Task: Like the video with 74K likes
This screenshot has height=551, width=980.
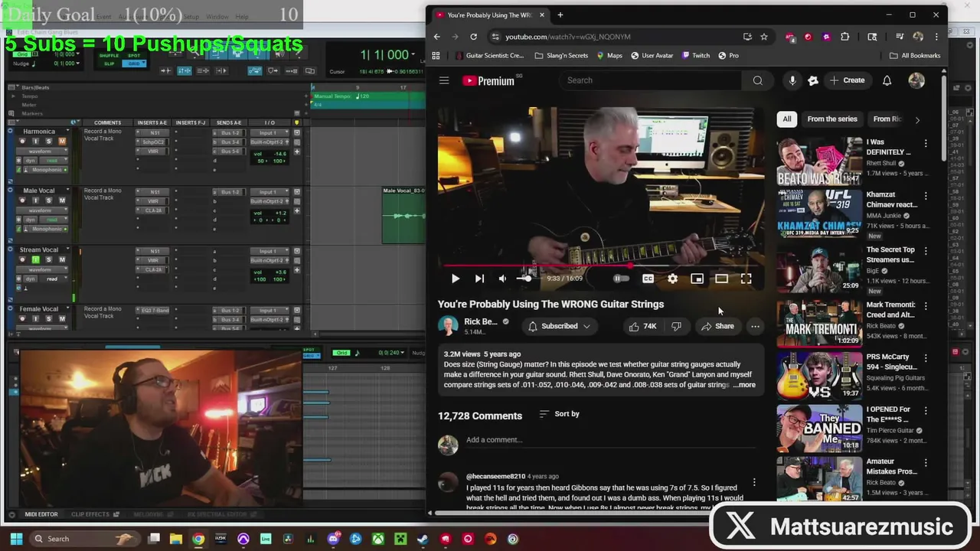Action: pos(643,326)
